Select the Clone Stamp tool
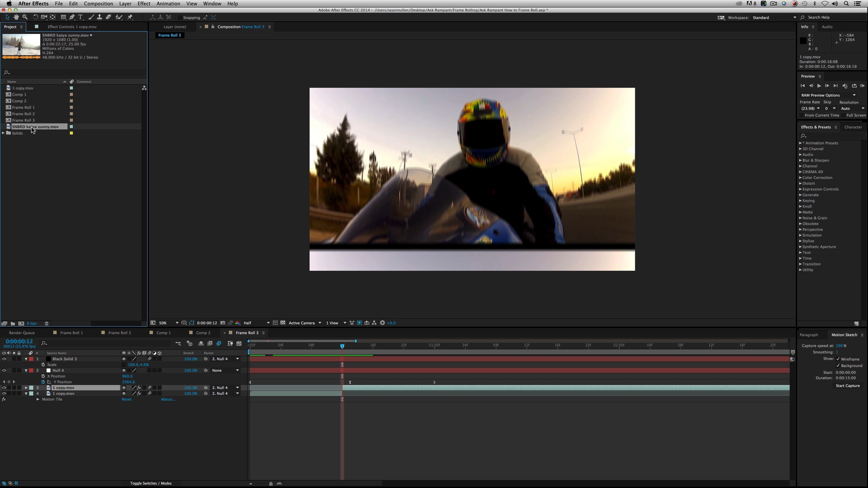This screenshot has width=868, height=488. [x=99, y=17]
